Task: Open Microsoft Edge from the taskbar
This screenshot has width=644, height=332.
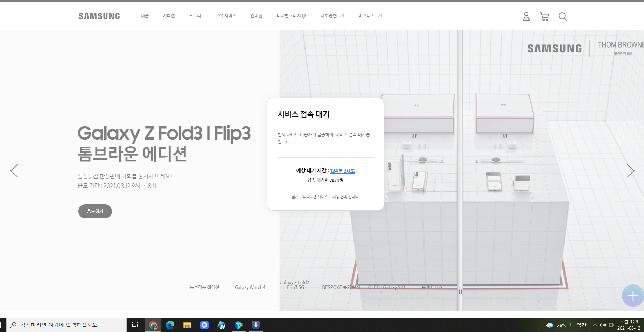Action: point(170,325)
